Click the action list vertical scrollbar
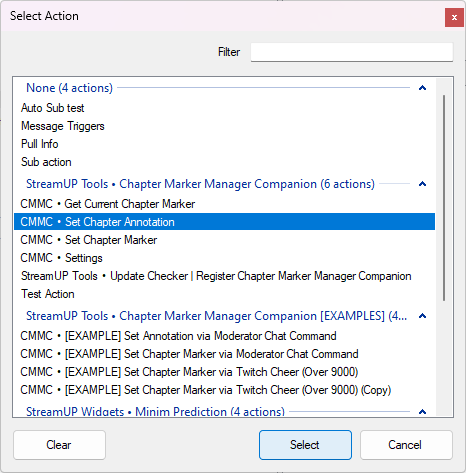The width and height of the screenshot is (466, 473). coord(444,198)
